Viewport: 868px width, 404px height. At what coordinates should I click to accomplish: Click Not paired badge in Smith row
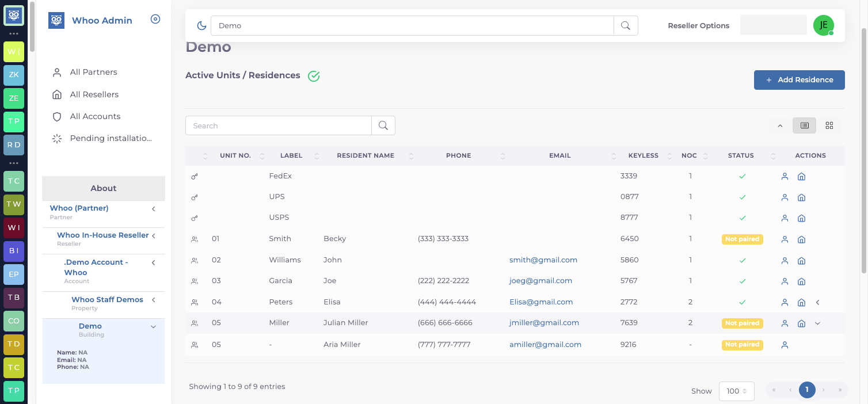coord(742,239)
